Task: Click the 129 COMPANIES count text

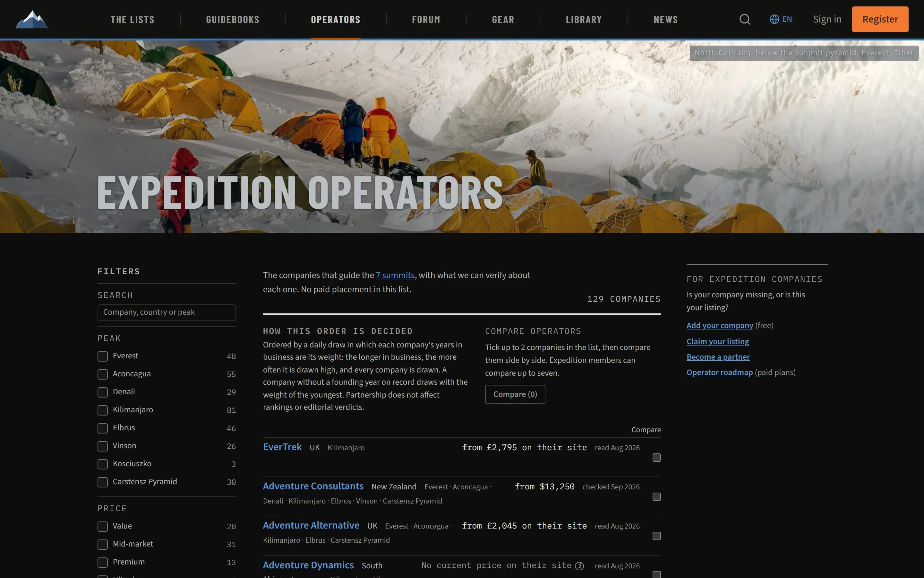Action: [623, 299]
